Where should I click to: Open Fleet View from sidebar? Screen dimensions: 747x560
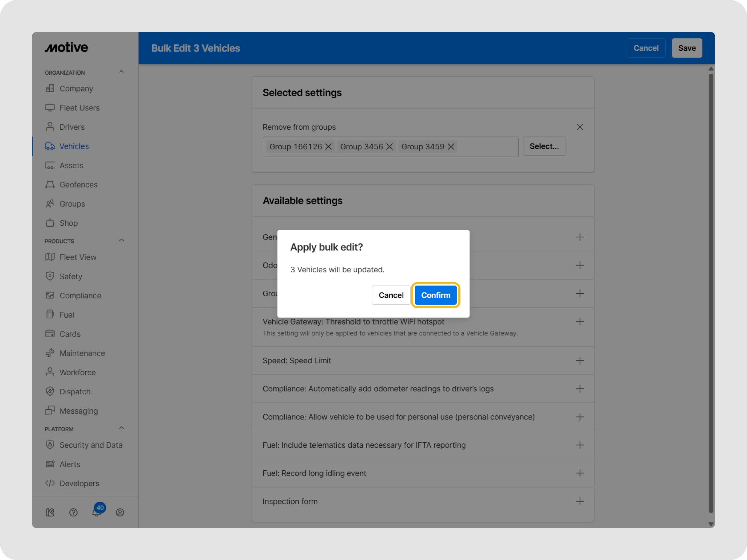click(78, 257)
